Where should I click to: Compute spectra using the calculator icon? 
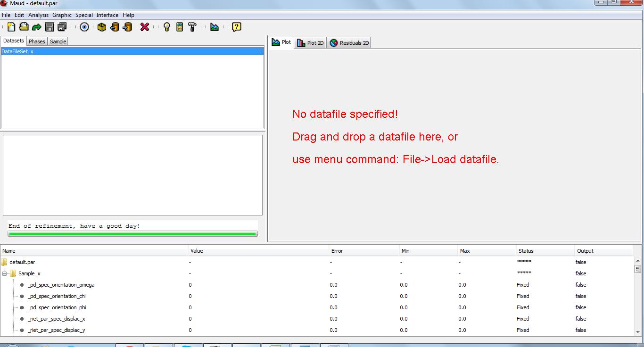[x=180, y=27]
